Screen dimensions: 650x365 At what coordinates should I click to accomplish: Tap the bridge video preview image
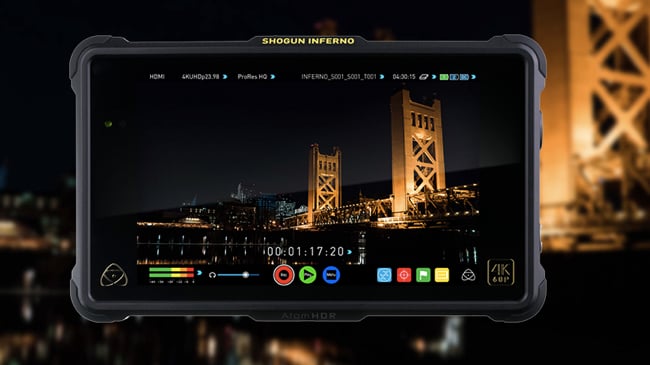tap(308, 174)
